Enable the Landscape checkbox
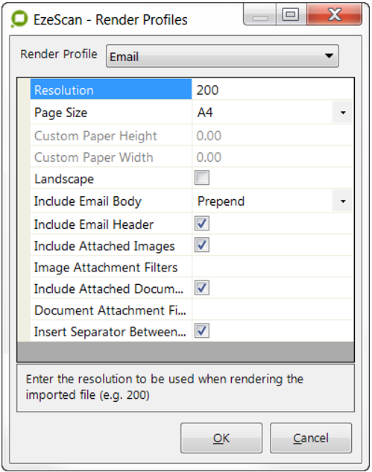The image size is (372, 472). pyautogui.click(x=202, y=178)
